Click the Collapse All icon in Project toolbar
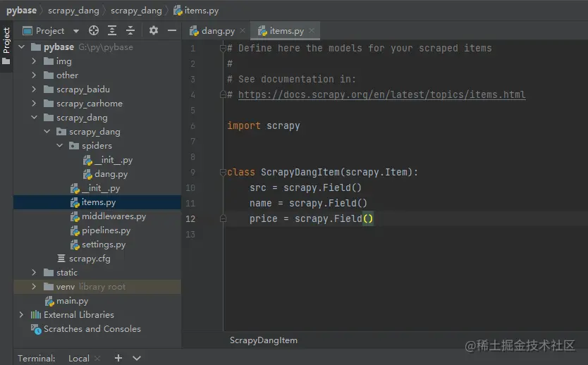Image resolution: width=588 pixels, height=365 pixels. 130,30
